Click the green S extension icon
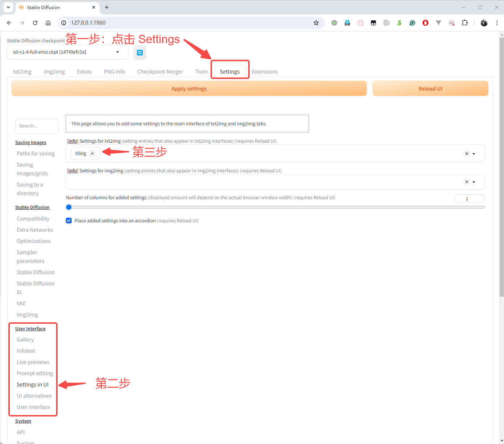This screenshot has width=504, height=444. [399, 23]
